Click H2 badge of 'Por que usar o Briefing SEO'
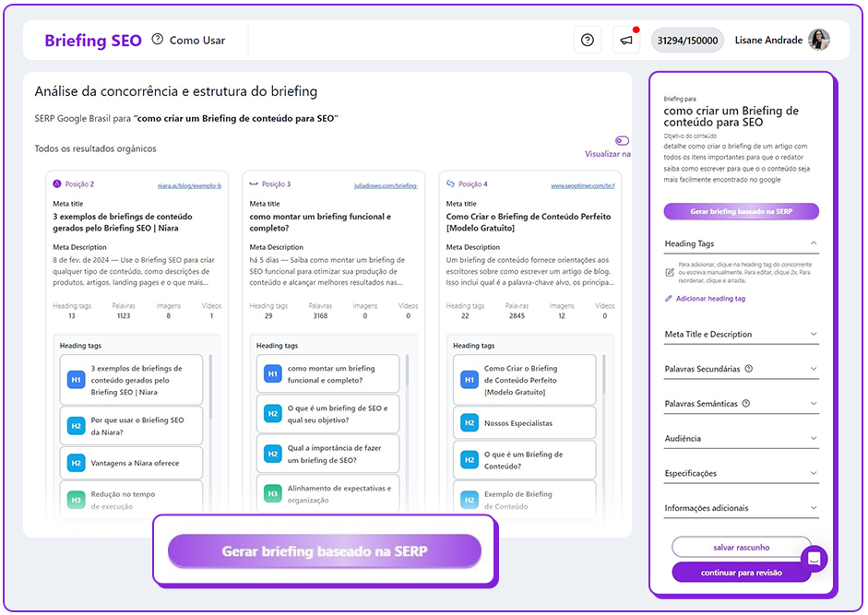The image size is (868, 615). click(x=76, y=426)
